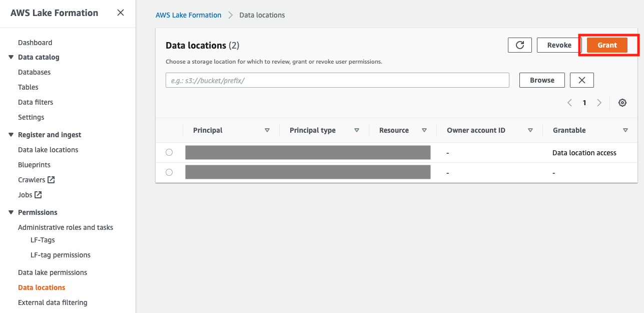Screen dimensions: 644x313
Task: Click the 'Data locations' breadcrumb text
Action: point(262,15)
